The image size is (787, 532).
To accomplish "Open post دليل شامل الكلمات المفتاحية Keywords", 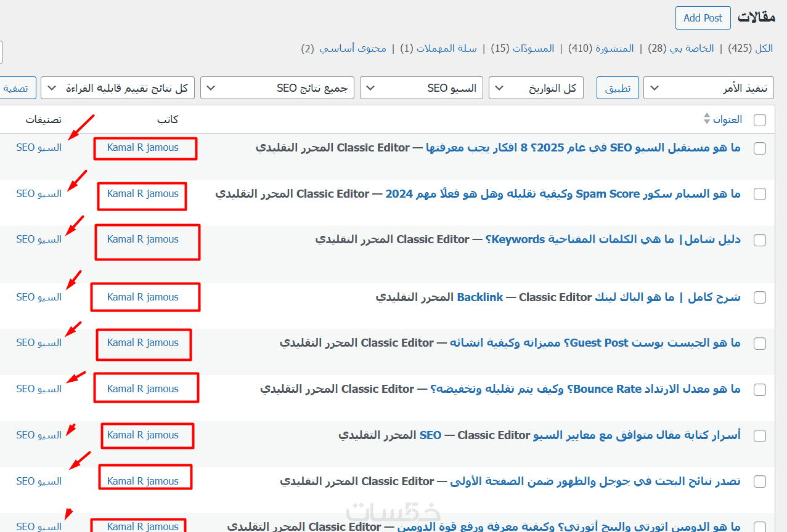I will [x=613, y=240].
